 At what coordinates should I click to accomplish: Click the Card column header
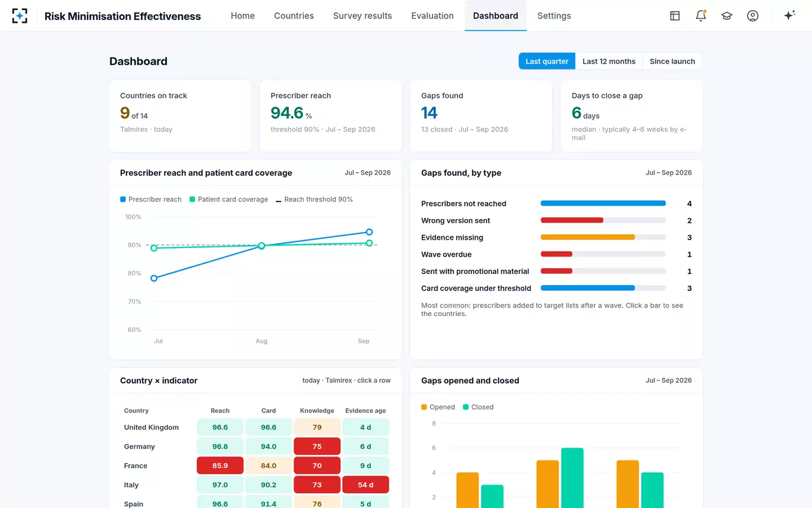(x=268, y=410)
